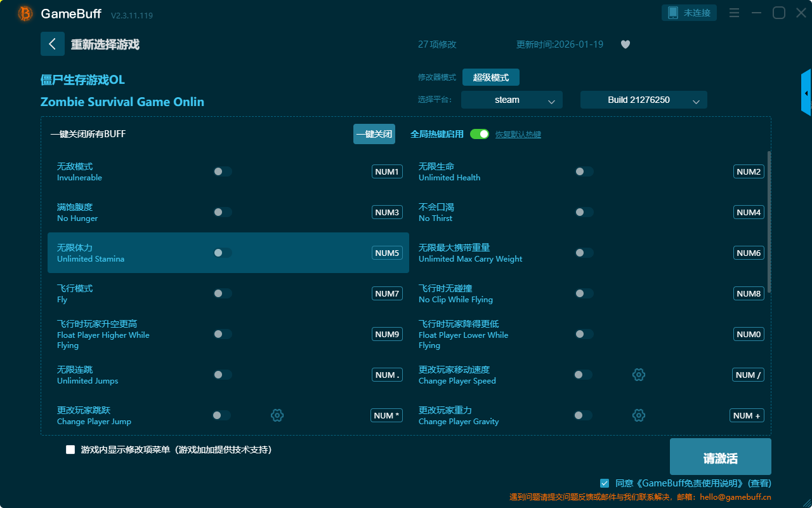Screen dimensions: 812x508
Task: Open the Build 21276250 version dropdown
Action: [643, 100]
